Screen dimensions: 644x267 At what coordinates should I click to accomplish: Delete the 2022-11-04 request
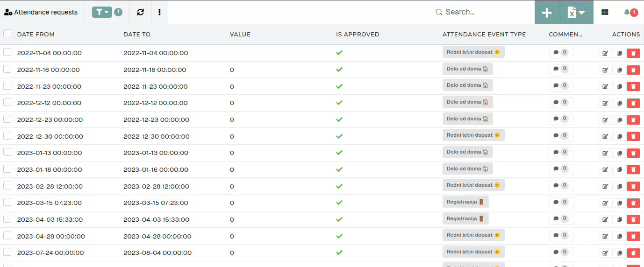point(633,53)
